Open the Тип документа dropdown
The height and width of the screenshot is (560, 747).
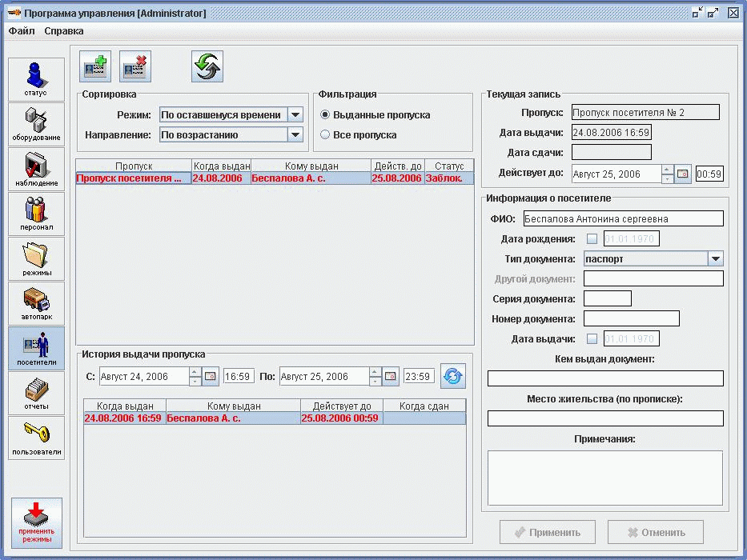(715, 258)
